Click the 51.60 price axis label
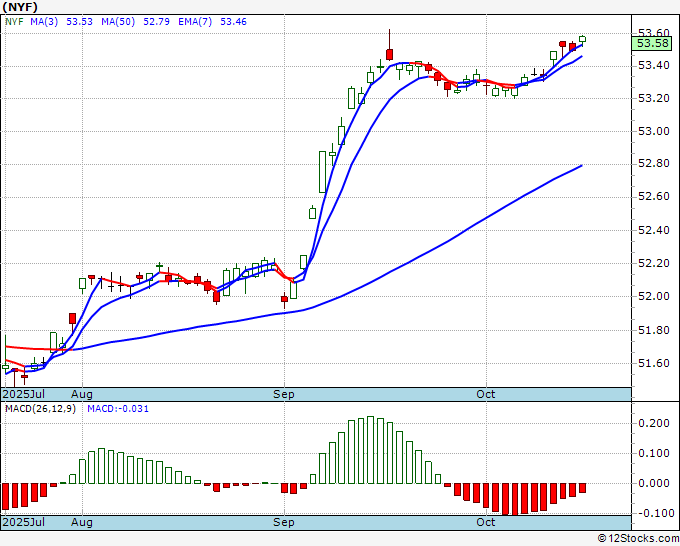This screenshot has width=680, height=546. pos(654,363)
